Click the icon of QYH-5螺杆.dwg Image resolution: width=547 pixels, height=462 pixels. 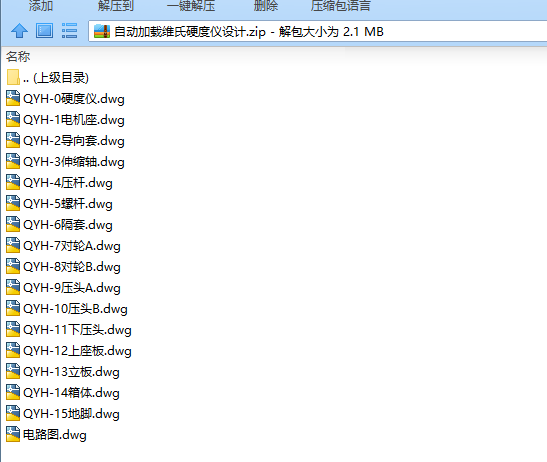13,203
